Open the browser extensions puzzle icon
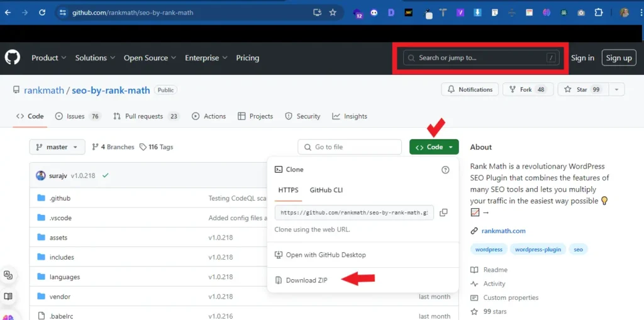Screen dimensions: 644x320 click(x=599, y=13)
